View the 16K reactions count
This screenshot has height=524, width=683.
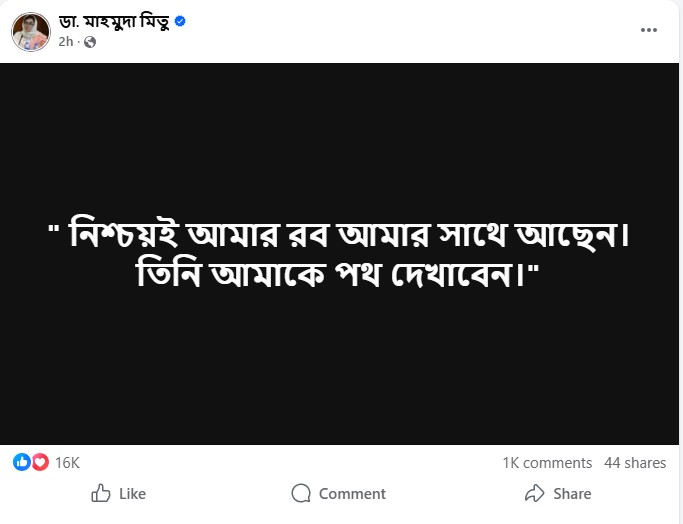(x=67, y=462)
